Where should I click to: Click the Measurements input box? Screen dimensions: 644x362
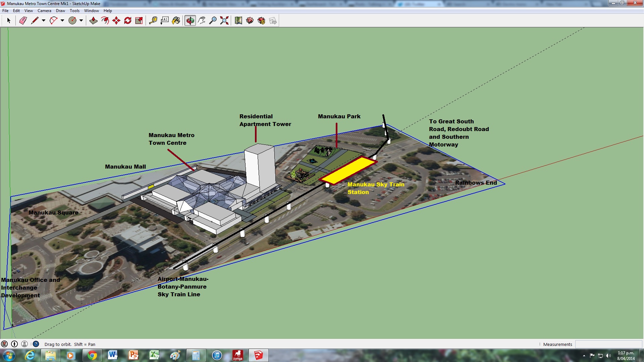pyautogui.click(x=608, y=344)
